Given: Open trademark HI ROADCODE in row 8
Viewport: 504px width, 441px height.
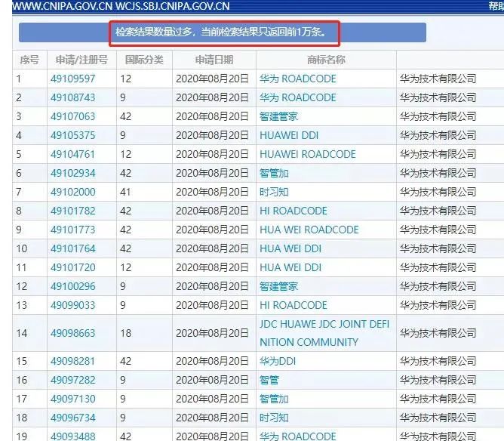Looking at the screenshot, I should pos(293,211).
